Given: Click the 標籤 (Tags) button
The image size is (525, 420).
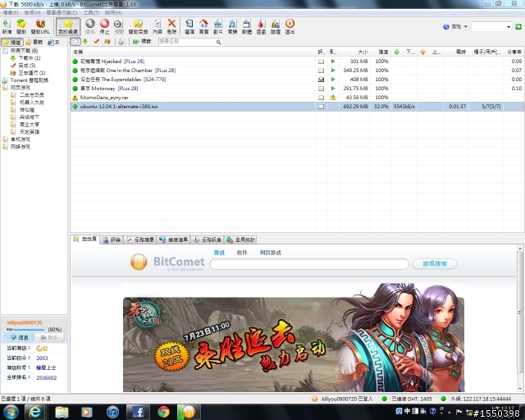Looking at the screenshot, I should tap(142, 42).
